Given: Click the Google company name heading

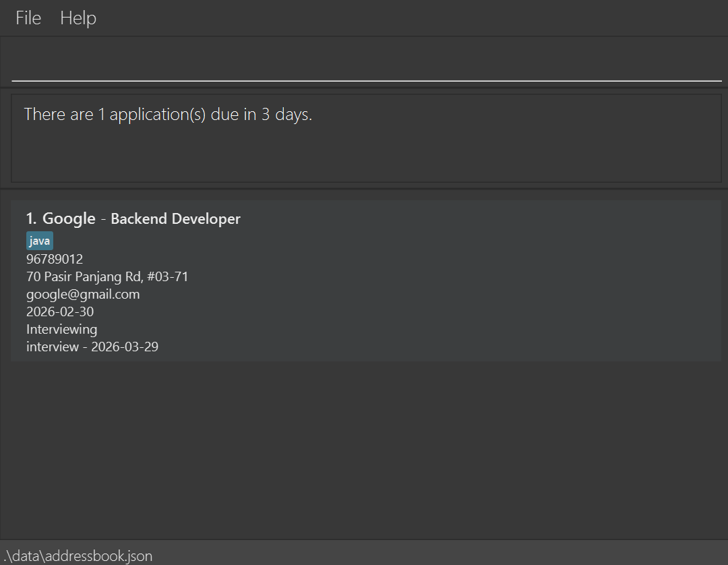Looking at the screenshot, I should [69, 218].
